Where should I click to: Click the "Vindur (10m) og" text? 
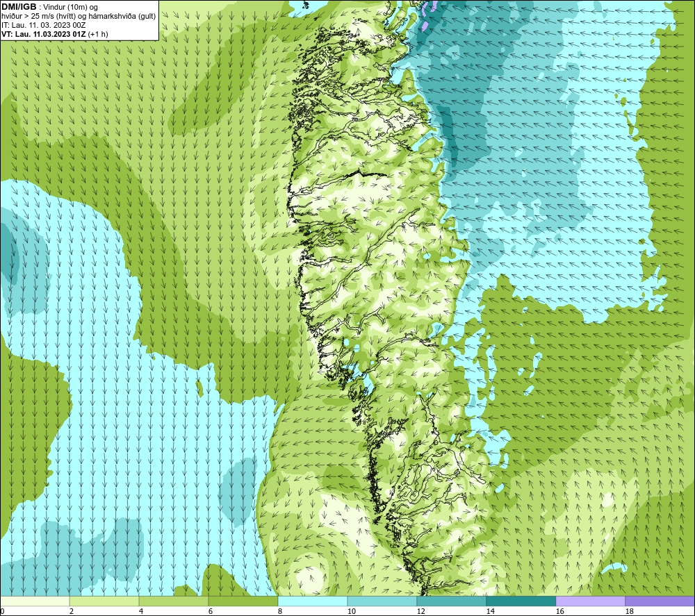(71, 8)
